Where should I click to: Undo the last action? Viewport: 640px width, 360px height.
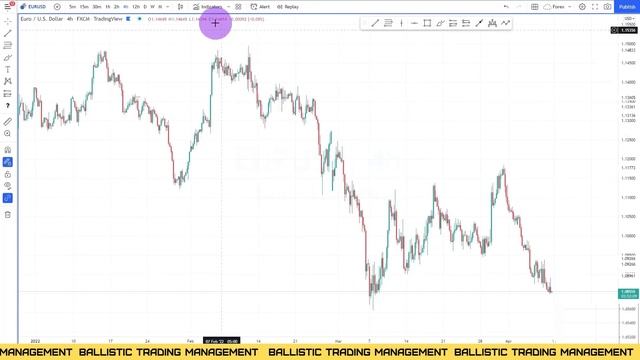click(x=506, y=7)
